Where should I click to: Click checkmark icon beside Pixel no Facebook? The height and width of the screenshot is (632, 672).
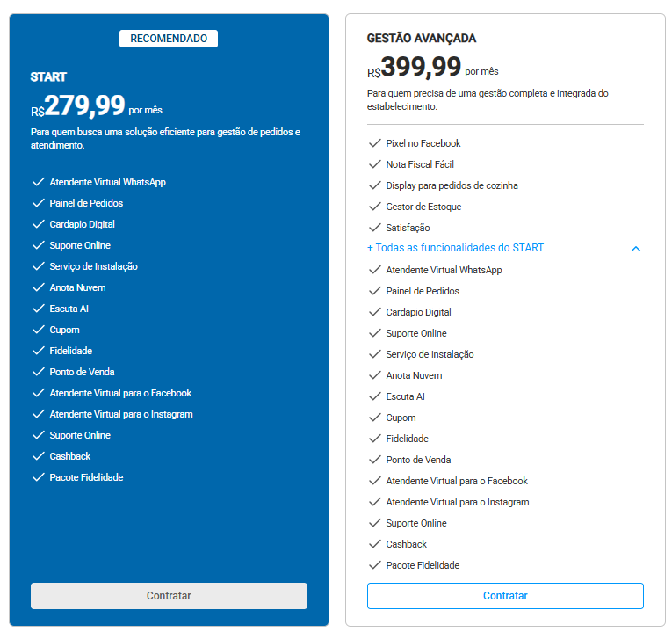(x=375, y=143)
